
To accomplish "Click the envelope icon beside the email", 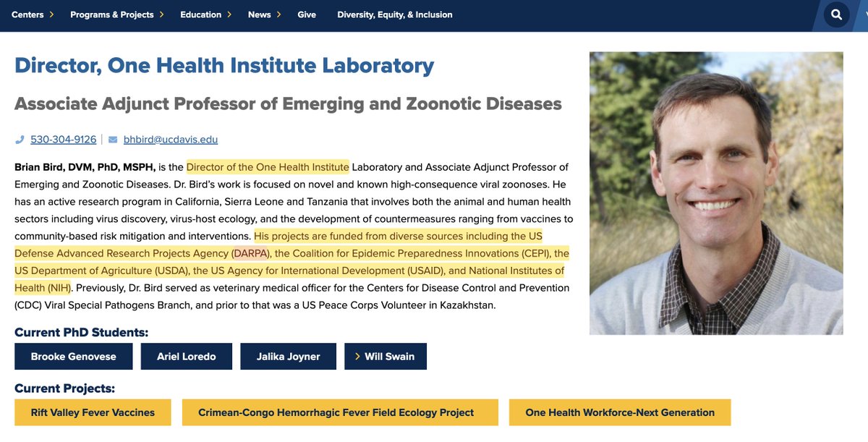I will click(x=113, y=140).
